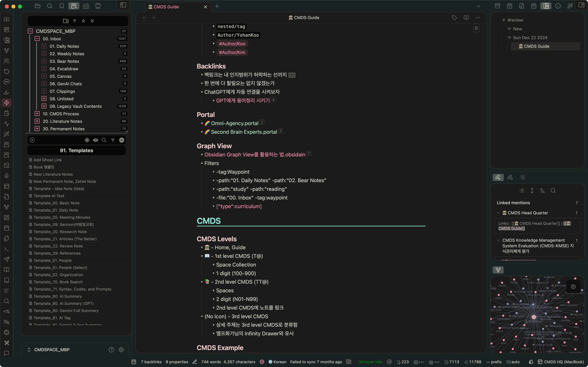Open the Omni-Agency.portal link
Viewport: 588px width, 367px height.
235,123
